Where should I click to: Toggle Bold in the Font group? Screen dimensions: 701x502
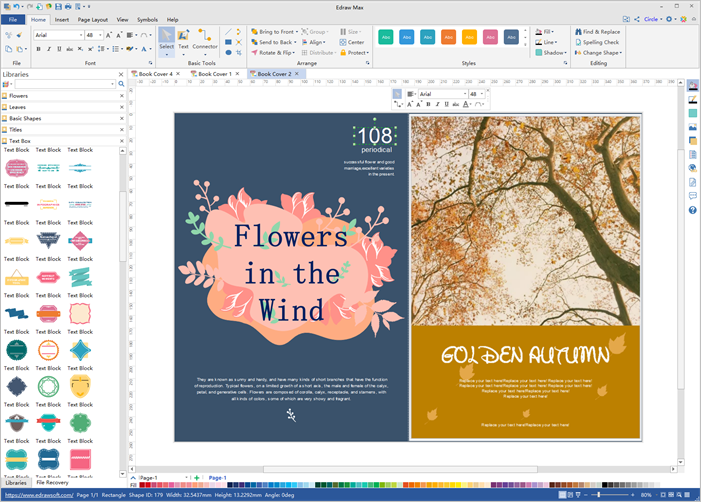(x=38, y=49)
